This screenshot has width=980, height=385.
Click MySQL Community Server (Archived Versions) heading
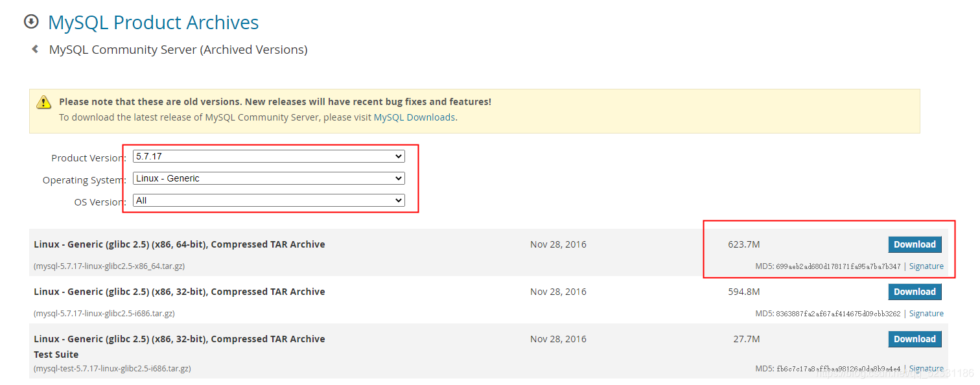178,49
